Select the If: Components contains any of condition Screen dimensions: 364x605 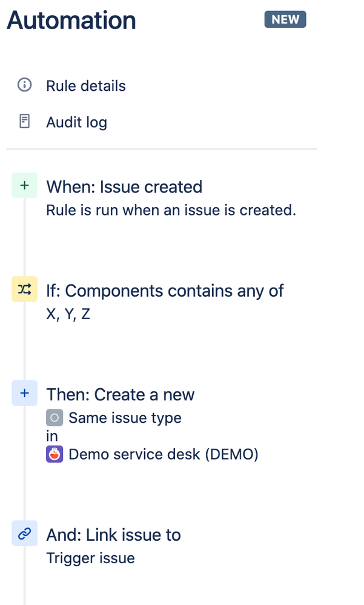[x=165, y=291]
